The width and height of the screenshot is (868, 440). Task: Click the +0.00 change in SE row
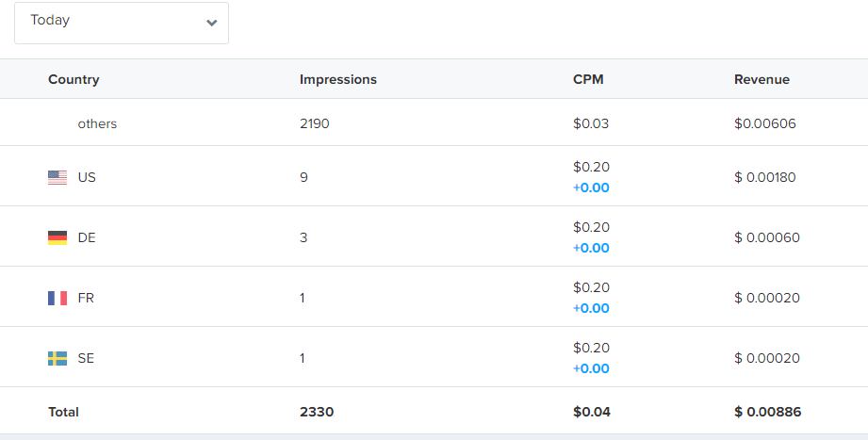pos(591,368)
